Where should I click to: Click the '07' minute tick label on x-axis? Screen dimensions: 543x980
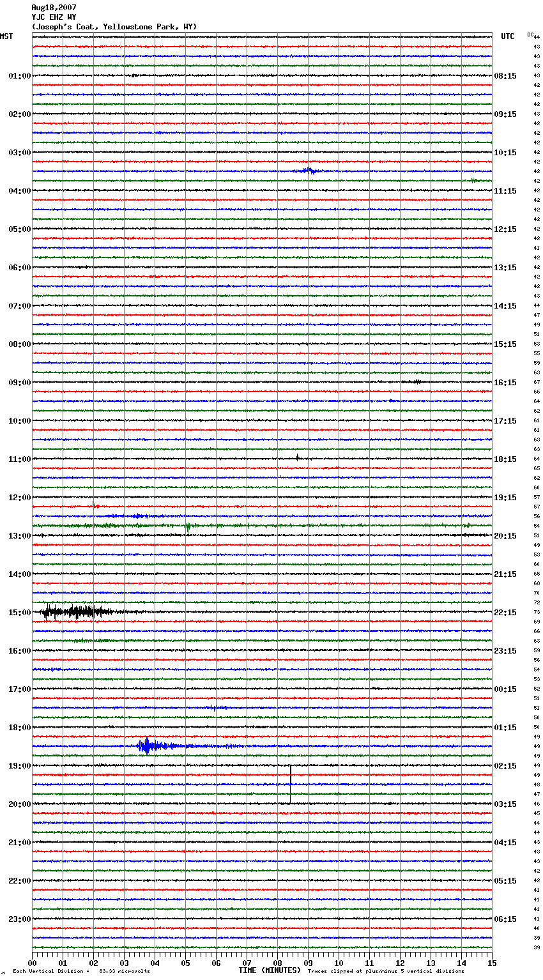[247, 963]
